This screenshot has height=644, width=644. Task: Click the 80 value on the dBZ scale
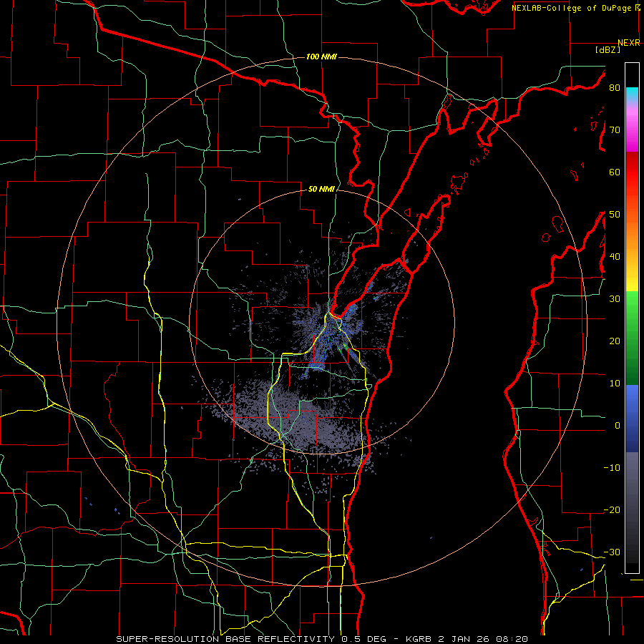[x=615, y=88]
